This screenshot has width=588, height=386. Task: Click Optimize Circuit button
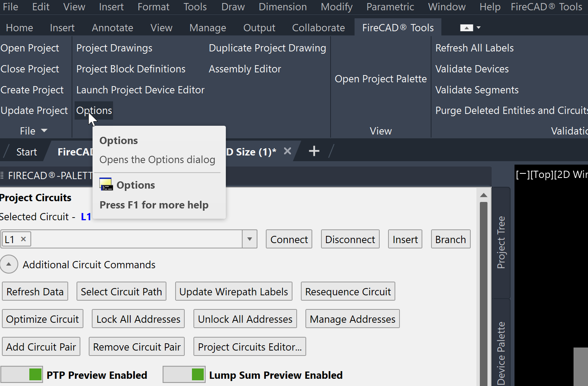tap(43, 319)
